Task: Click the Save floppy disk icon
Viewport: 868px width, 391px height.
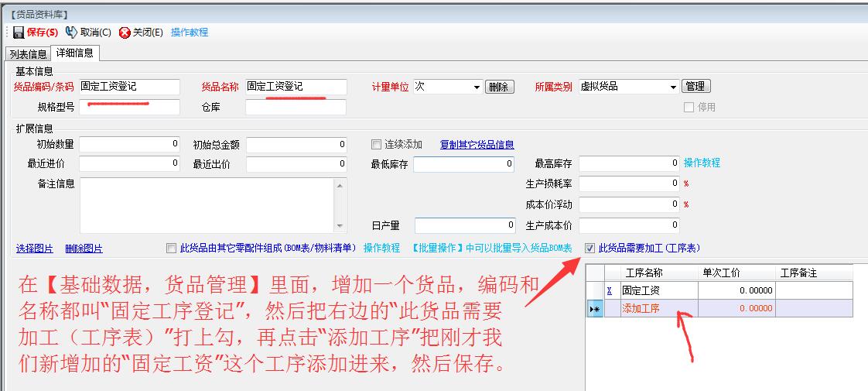Action: click(x=19, y=33)
